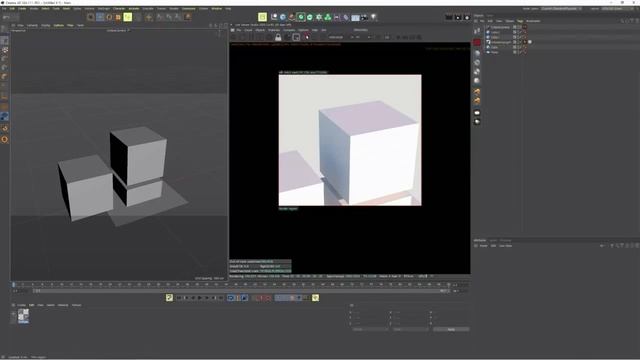Activate the Move tool in top toolbar
Image resolution: width=640 pixels, height=360 pixels.
[100, 17]
